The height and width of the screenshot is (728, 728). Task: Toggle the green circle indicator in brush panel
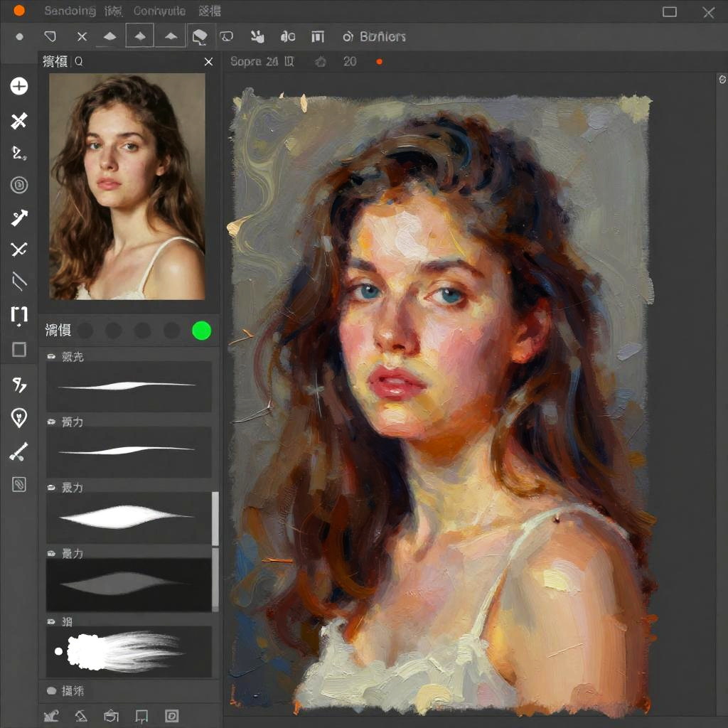click(x=202, y=331)
